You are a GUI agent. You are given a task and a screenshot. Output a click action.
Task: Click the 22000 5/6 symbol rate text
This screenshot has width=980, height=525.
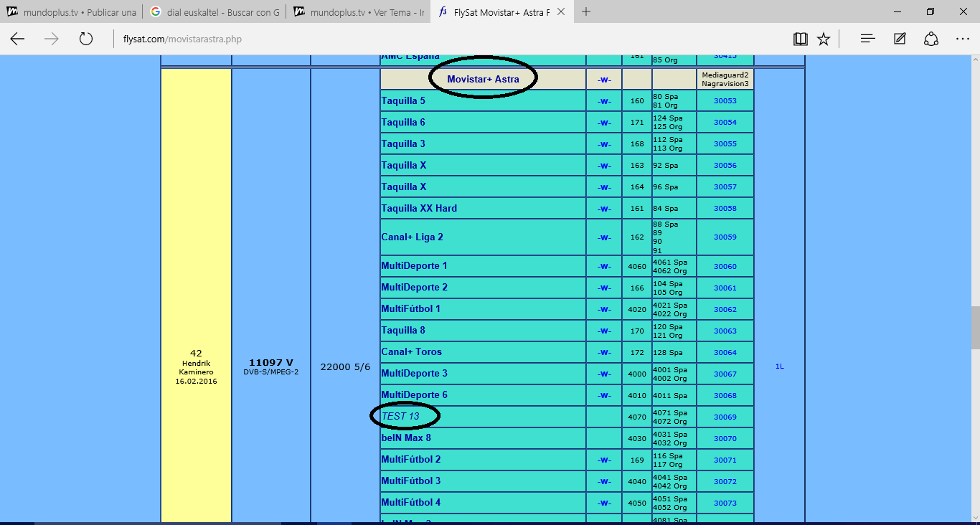pos(345,366)
